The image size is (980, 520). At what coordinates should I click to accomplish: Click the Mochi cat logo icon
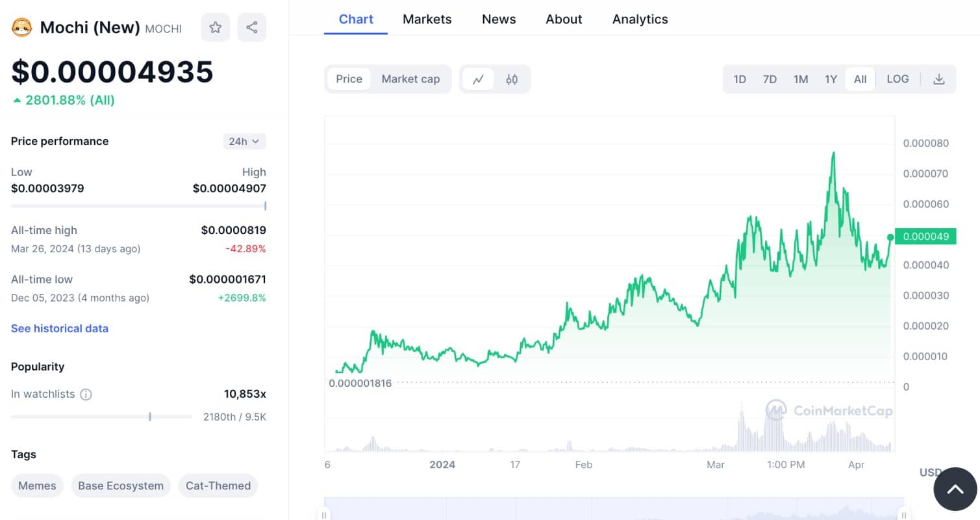coord(22,27)
